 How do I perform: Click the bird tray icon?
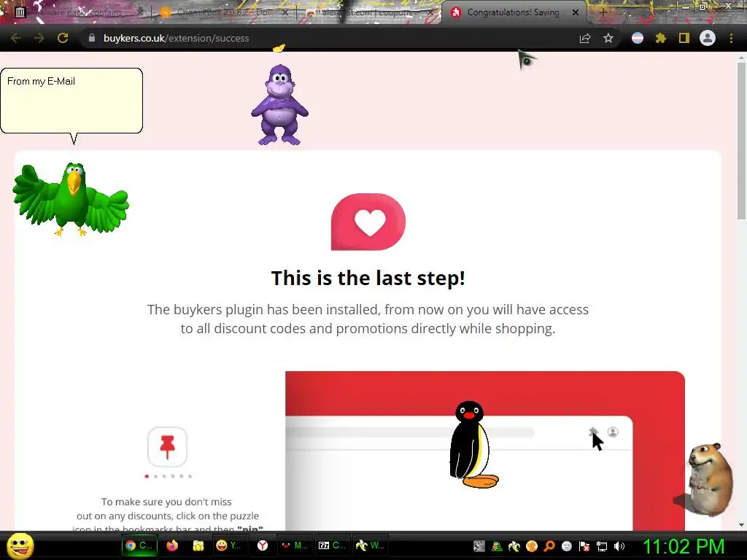[x=514, y=546]
